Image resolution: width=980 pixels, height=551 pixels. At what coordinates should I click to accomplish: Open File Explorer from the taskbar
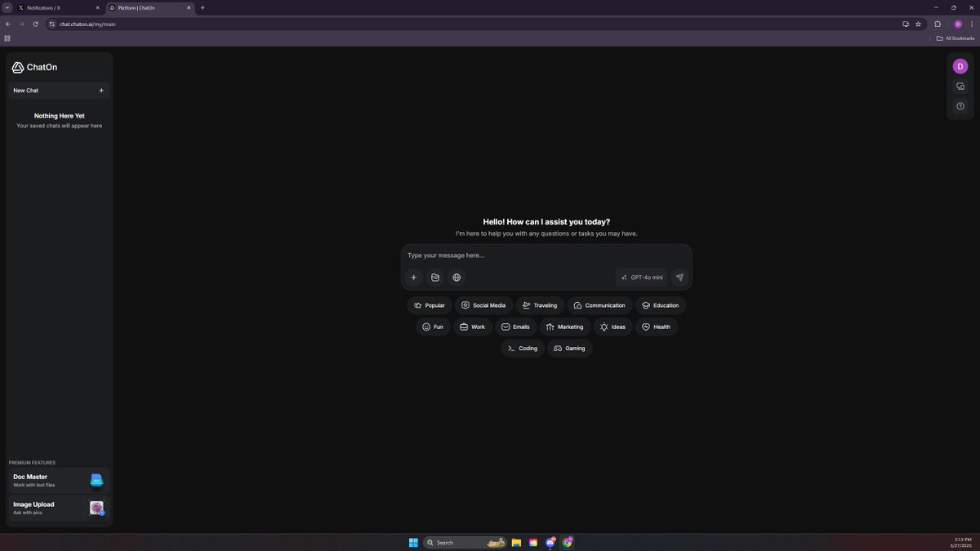[x=517, y=542]
